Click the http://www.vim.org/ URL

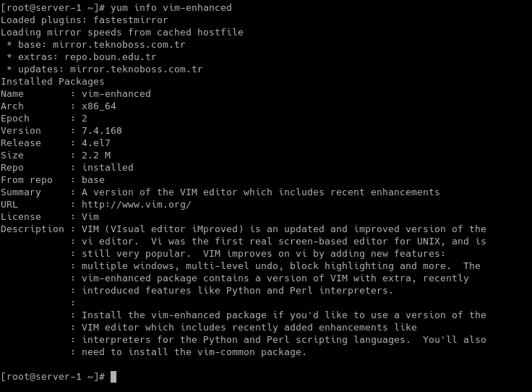pyautogui.click(x=137, y=205)
